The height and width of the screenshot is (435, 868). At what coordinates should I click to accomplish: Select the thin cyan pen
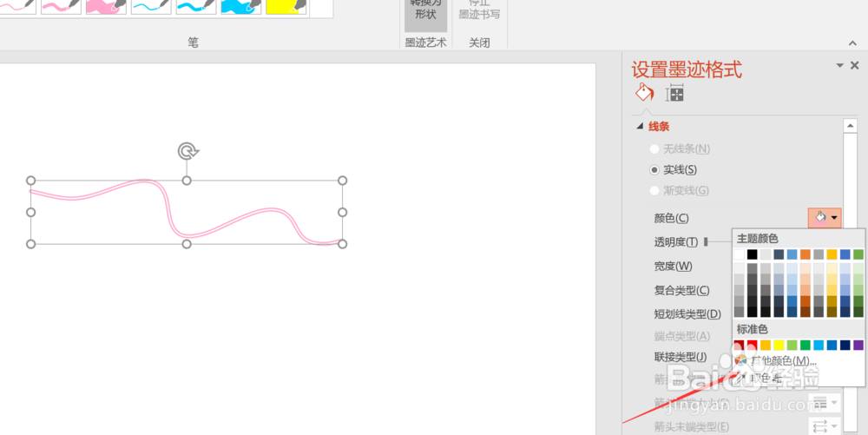click(151, 5)
